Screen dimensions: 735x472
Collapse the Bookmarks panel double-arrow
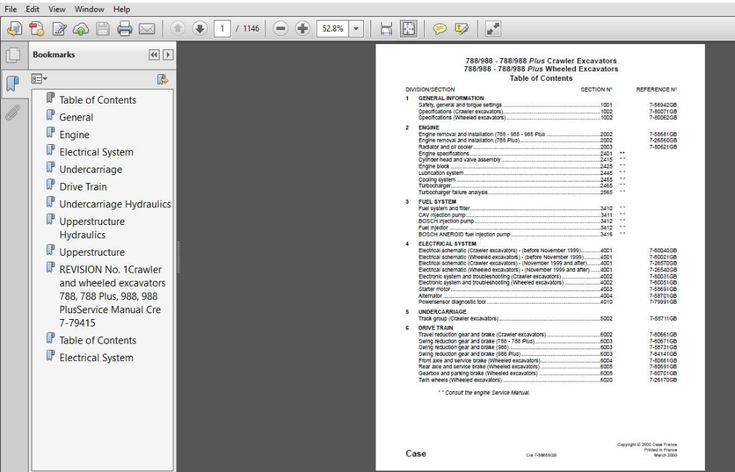154,55
